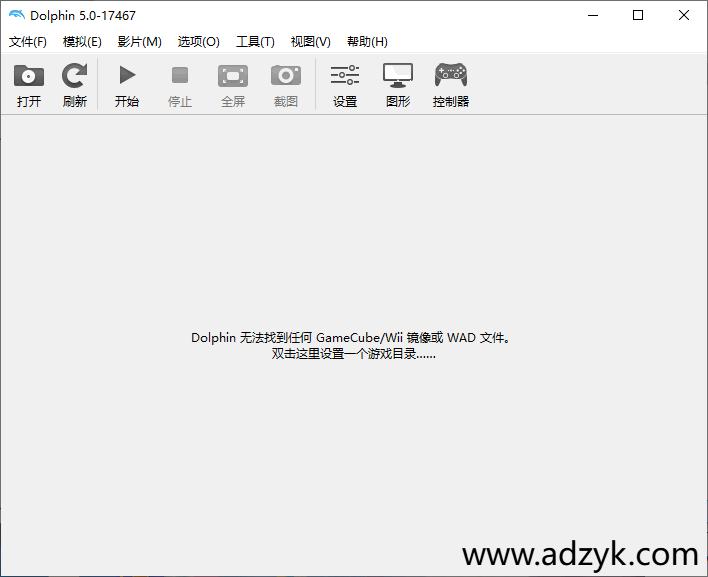
Task: Click the Refresh (刷新) arrow icon
Action: pos(75,76)
